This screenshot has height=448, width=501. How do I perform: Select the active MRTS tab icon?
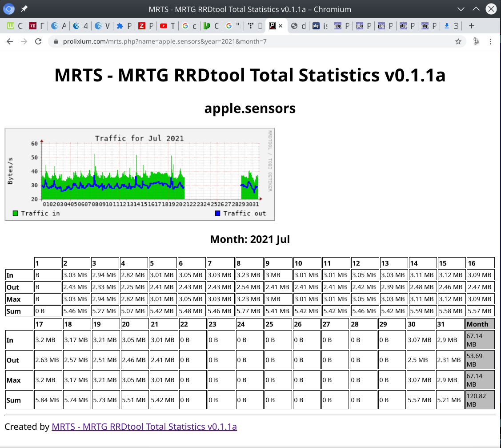click(x=272, y=26)
